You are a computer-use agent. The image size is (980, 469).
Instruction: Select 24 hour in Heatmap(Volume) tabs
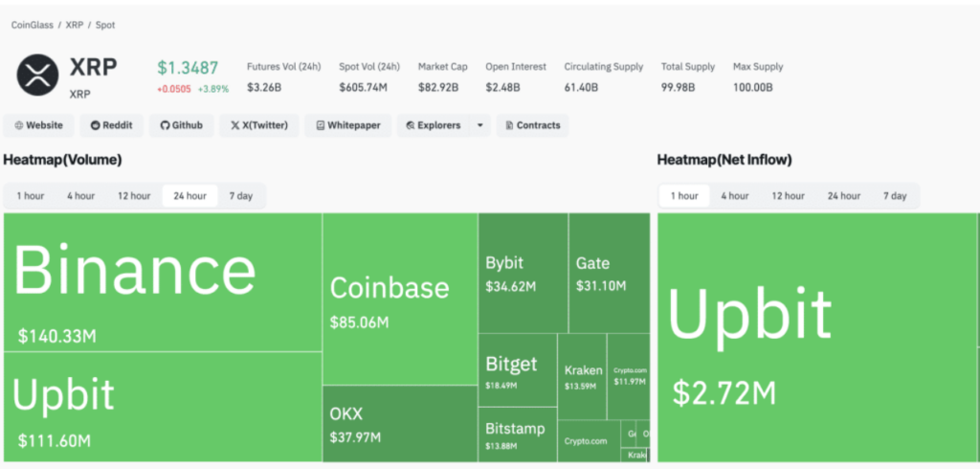click(190, 195)
